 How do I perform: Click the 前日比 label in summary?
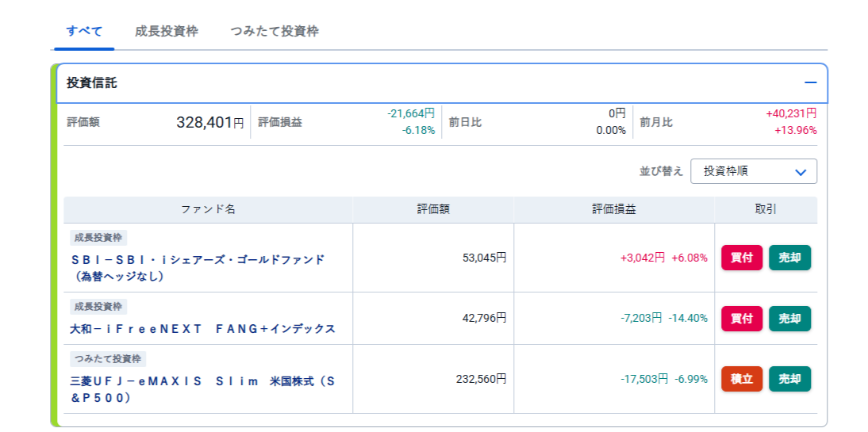pyautogui.click(x=465, y=122)
